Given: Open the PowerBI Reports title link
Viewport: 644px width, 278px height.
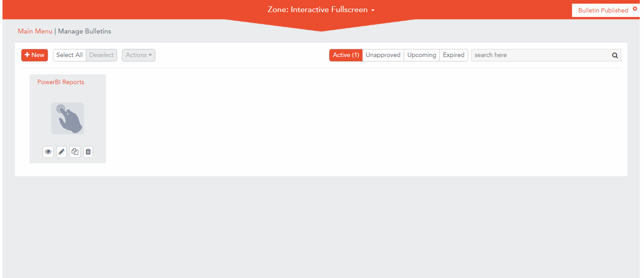Looking at the screenshot, I should point(61,82).
